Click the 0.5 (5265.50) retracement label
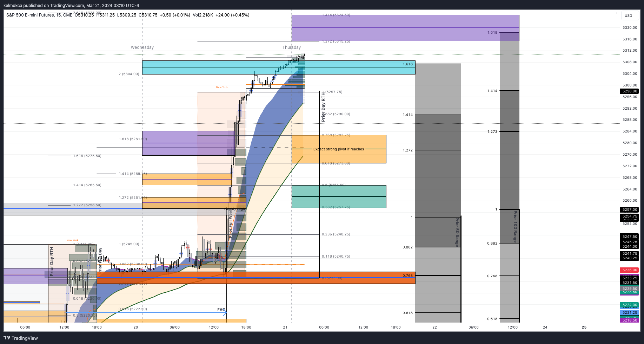 tap(334, 185)
